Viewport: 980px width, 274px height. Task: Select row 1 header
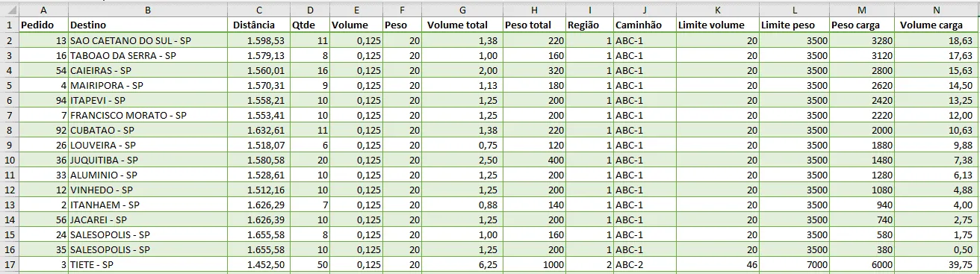click(x=9, y=25)
